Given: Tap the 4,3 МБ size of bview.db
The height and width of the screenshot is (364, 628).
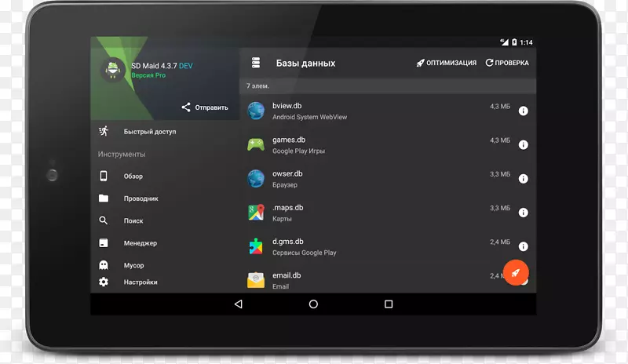Looking at the screenshot, I should pos(500,106).
